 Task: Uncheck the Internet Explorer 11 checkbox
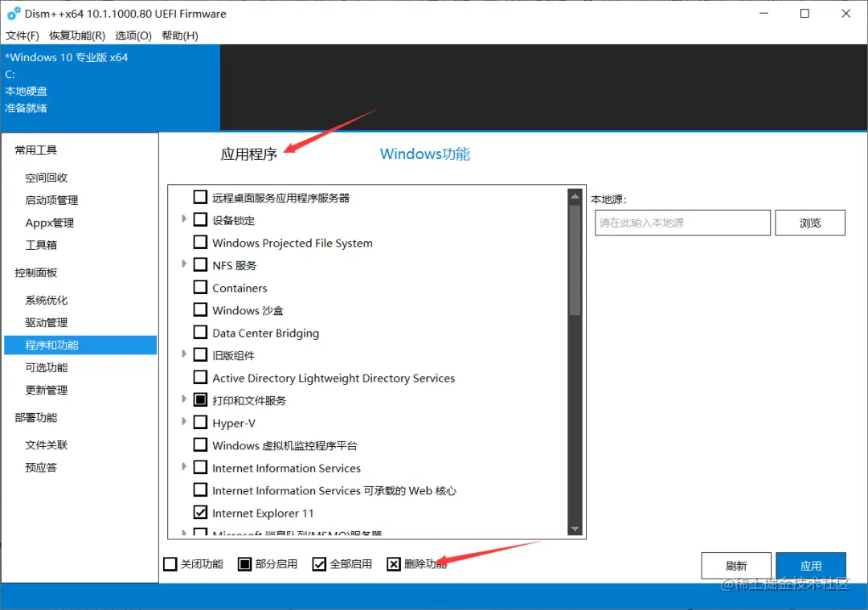[200, 512]
